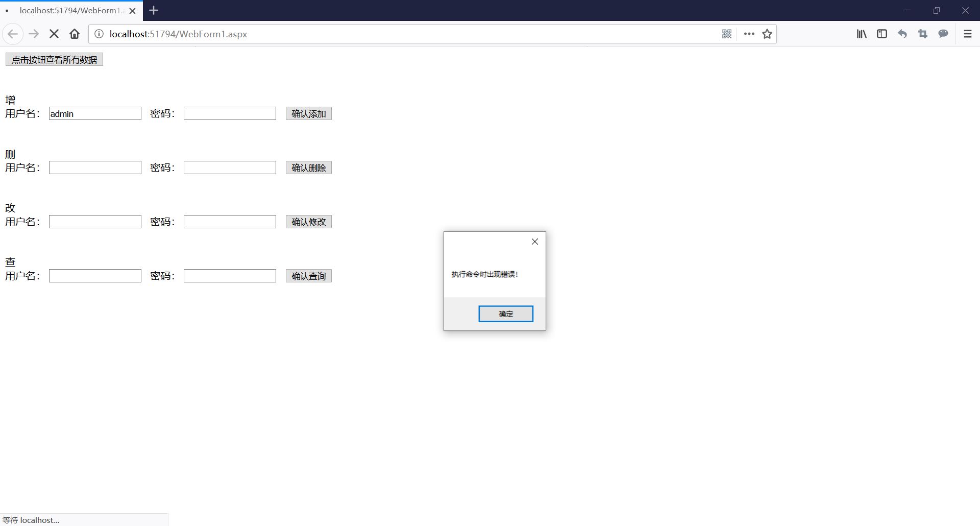Click the screenshot crop toolbar icon
The image size is (980, 526).
coord(923,34)
